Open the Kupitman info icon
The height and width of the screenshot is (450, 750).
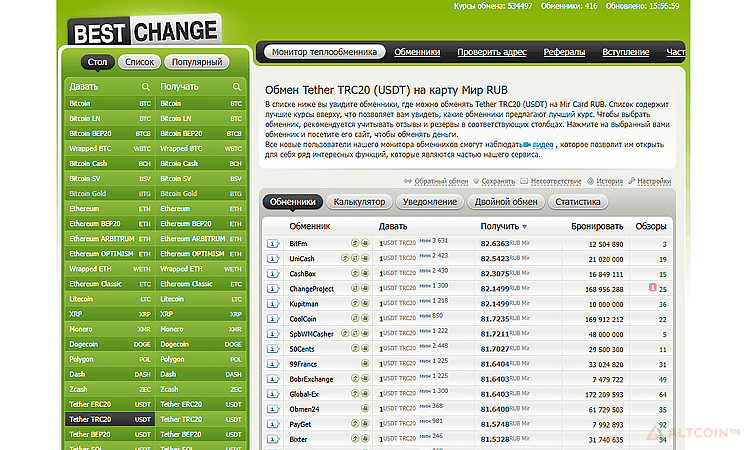pyautogui.click(x=273, y=304)
